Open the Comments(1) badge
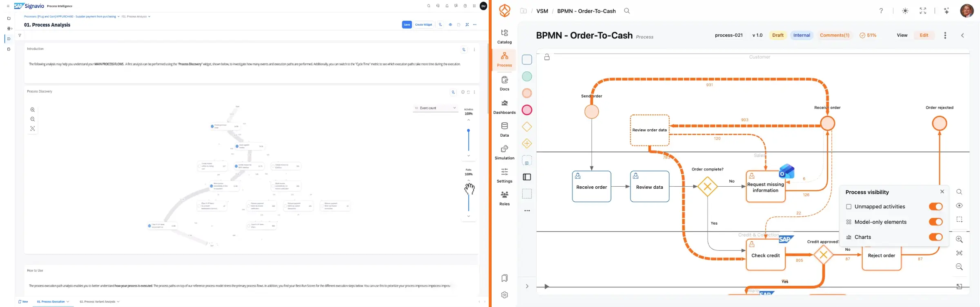This screenshot has width=980, height=307. pyautogui.click(x=835, y=35)
